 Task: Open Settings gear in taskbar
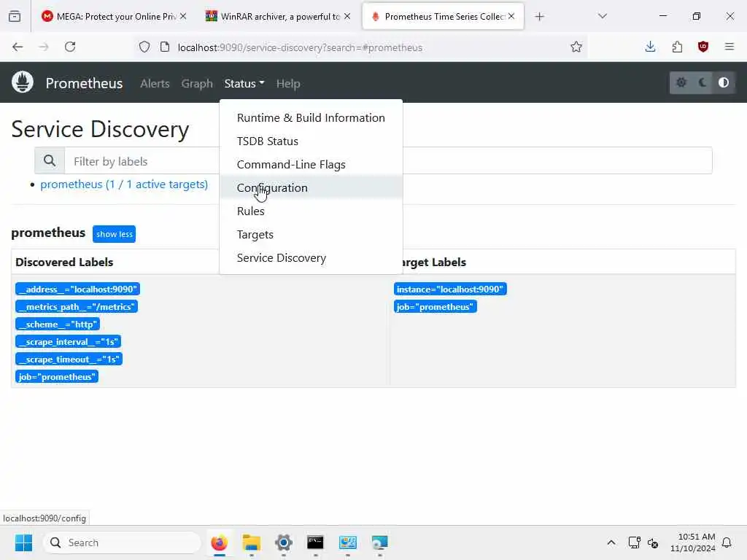284,542
